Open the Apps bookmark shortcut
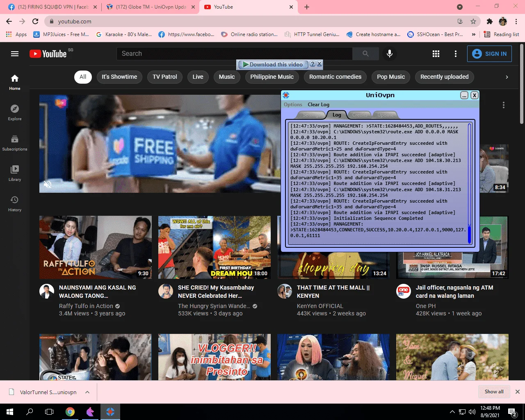The width and height of the screenshot is (525, 420). (16, 34)
